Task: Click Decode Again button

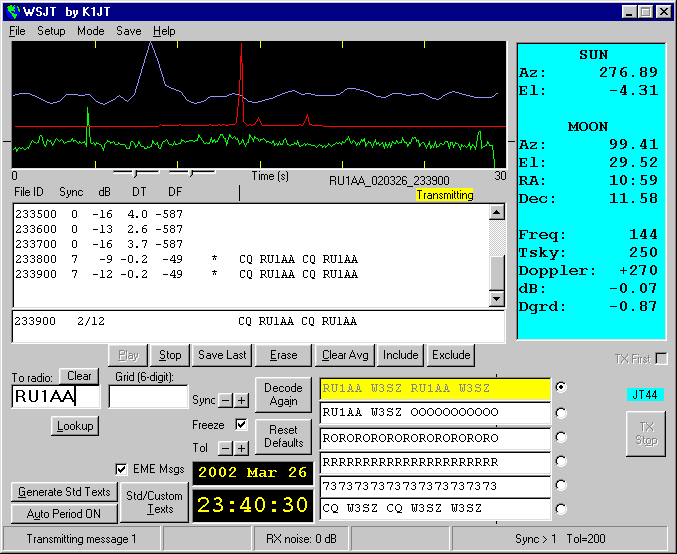Action: coord(283,395)
